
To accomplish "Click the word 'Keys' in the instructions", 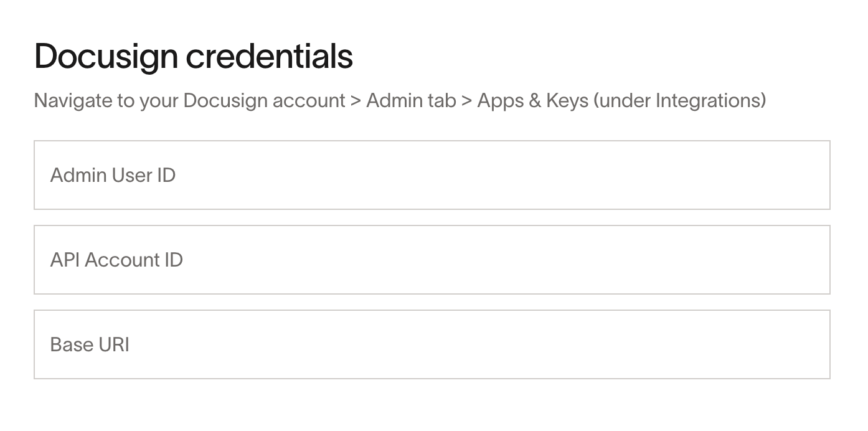I will [x=567, y=101].
